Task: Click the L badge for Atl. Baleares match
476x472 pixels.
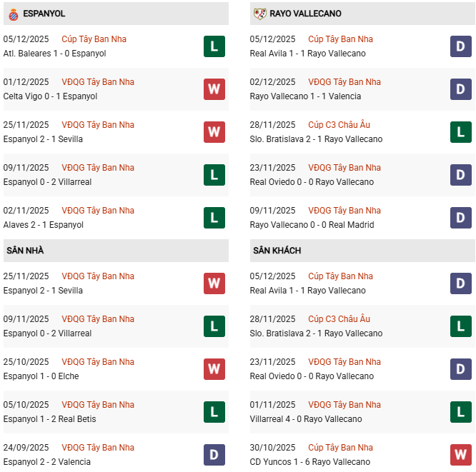Action: click(214, 46)
